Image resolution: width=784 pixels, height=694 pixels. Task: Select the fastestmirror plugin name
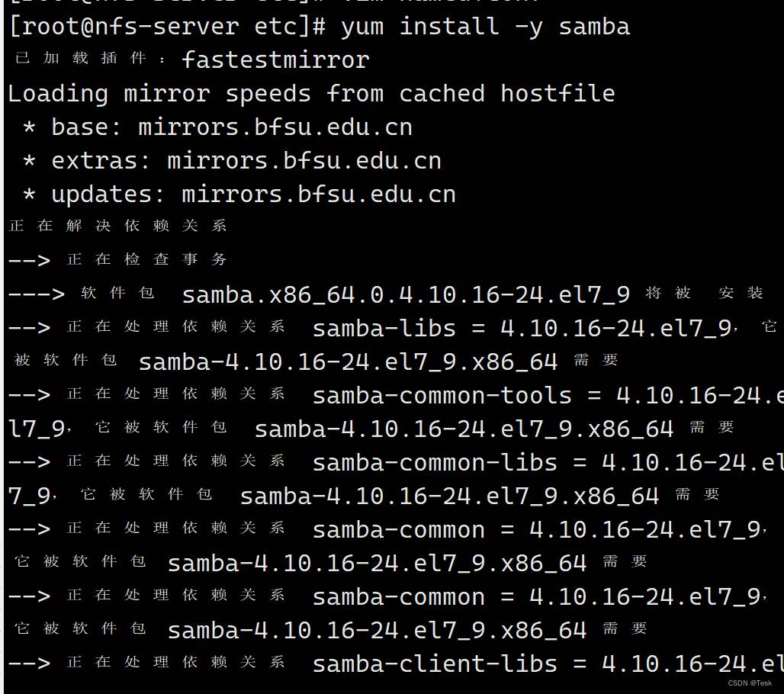coord(275,59)
